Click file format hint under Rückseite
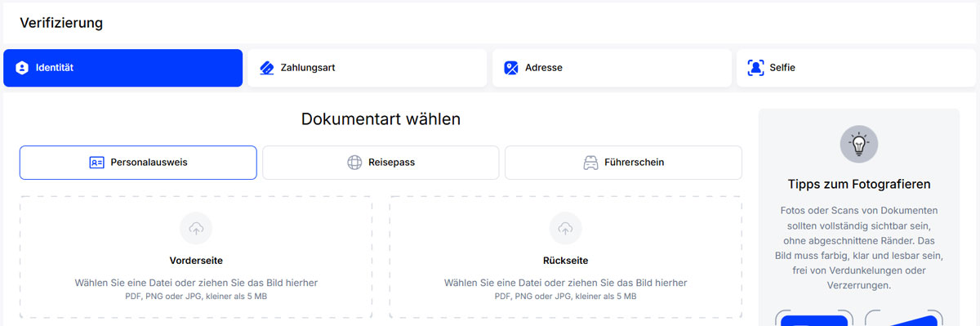Image resolution: width=980 pixels, height=326 pixels. 565,296
